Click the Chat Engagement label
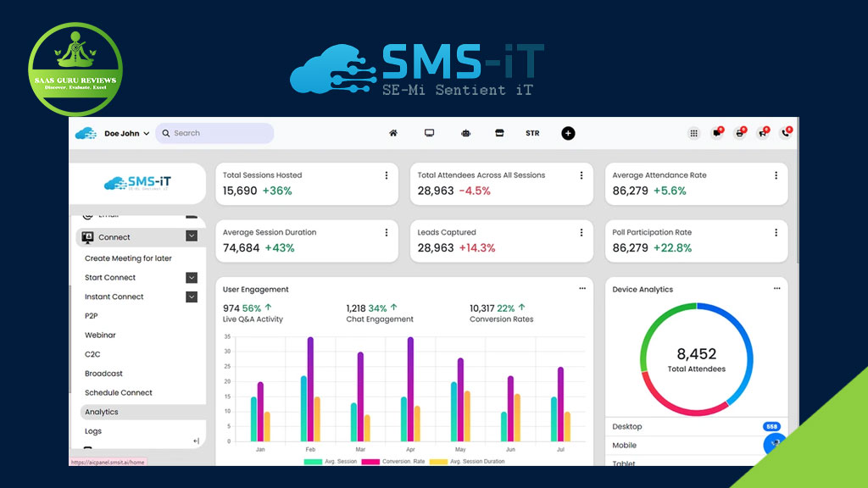The height and width of the screenshot is (488, 868). tap(380, 319)
